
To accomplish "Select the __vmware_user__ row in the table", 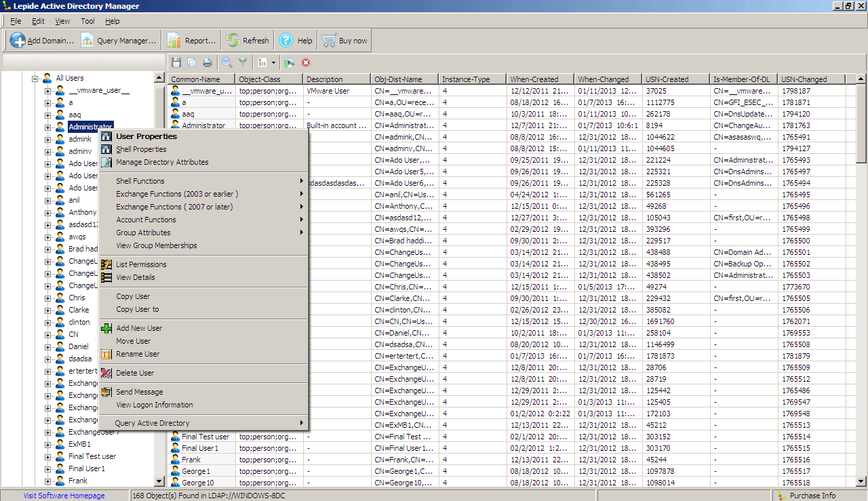I will click(x=512, y=91).
